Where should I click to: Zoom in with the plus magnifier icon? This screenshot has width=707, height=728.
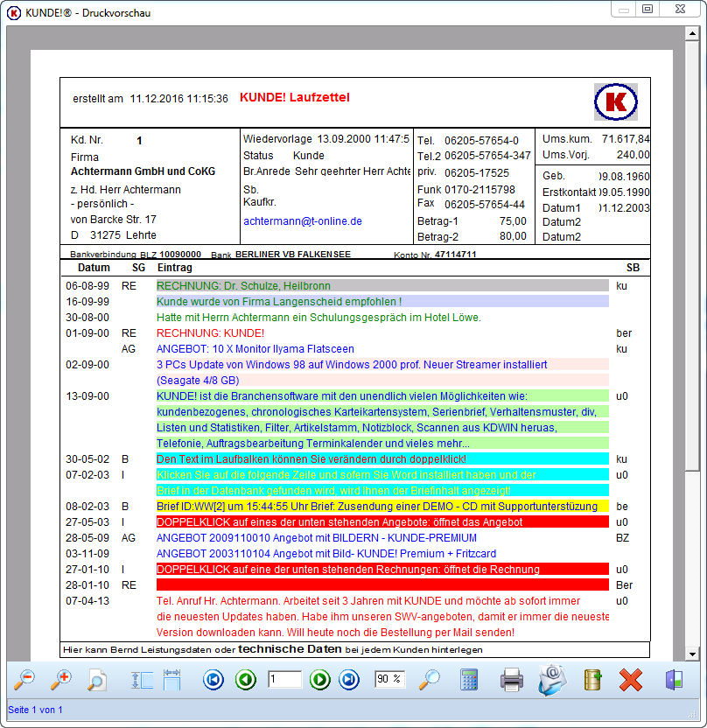tap(60, 680)
